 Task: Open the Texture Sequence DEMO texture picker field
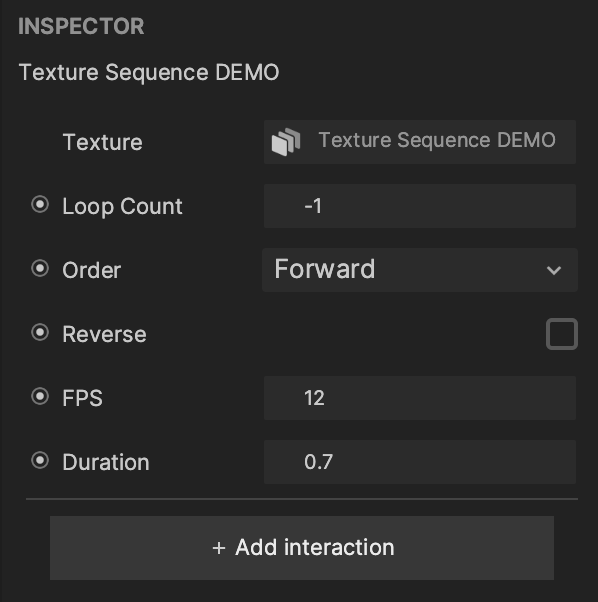tap(420, 142)
